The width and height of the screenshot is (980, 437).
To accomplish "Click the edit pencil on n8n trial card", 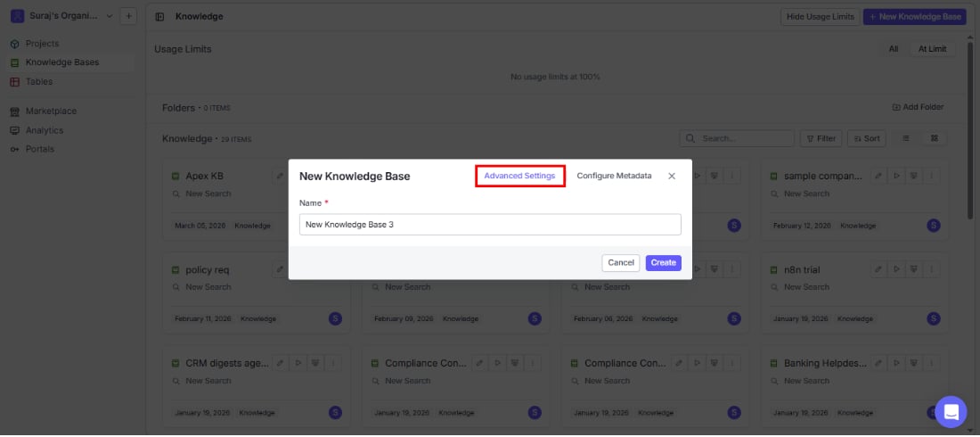I will click(x=878, y=270).
